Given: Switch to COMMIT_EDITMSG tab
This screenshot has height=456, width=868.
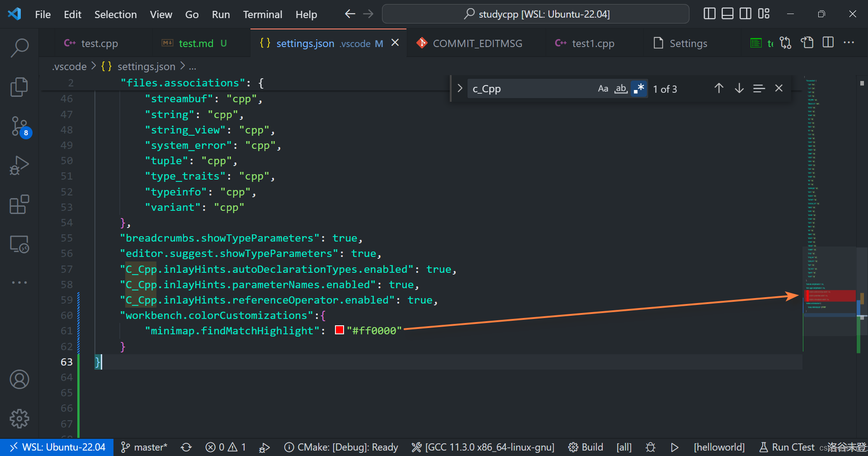Looking at the screenshot, I should pos(477,43).
